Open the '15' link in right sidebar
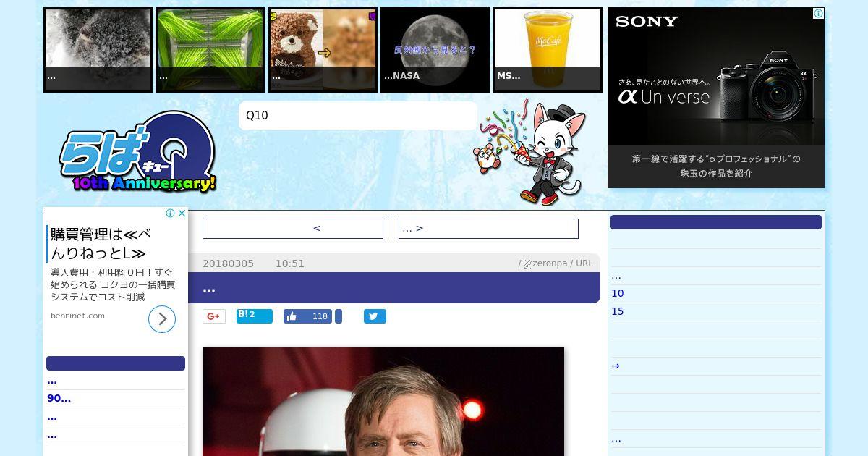Screen dimensions: 868x456 (x=617, y=311)
